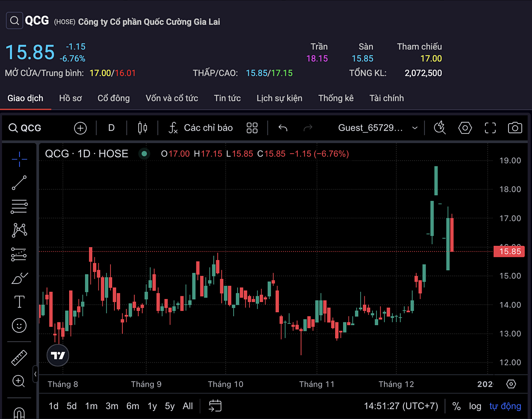Toggle percent scale on price axis

click(456, 406)
